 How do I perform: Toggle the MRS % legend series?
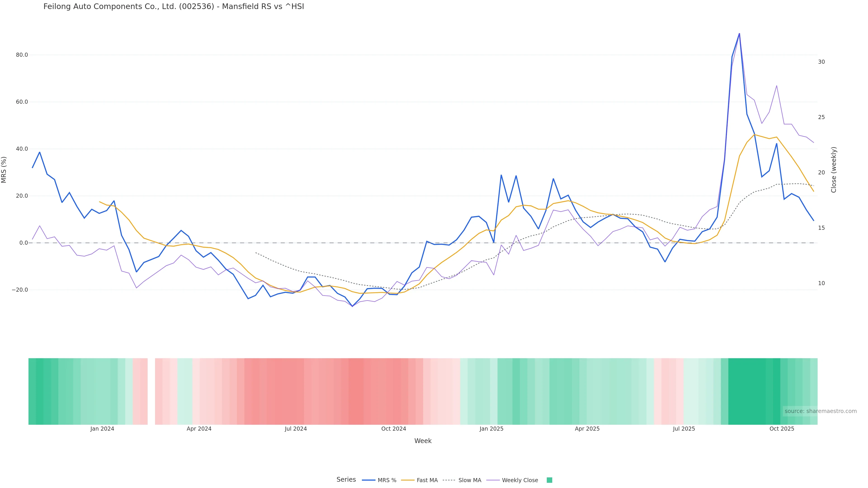(387, 480)
